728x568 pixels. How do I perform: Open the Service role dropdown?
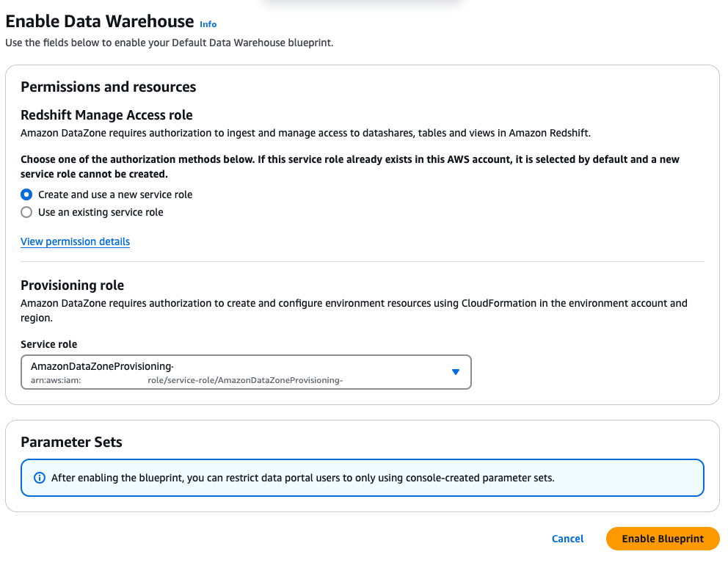pyautogui.click(x=246, y=372)
